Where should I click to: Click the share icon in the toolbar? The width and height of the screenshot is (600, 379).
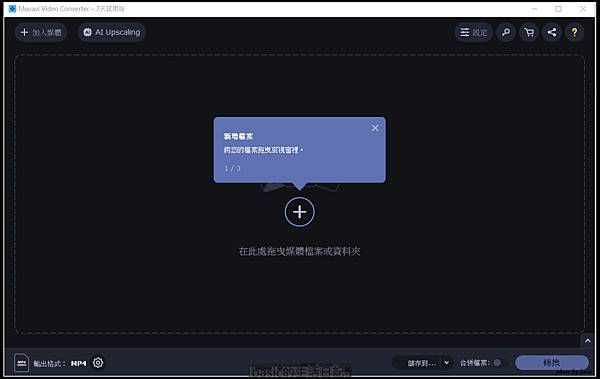[x=551, y=32]
